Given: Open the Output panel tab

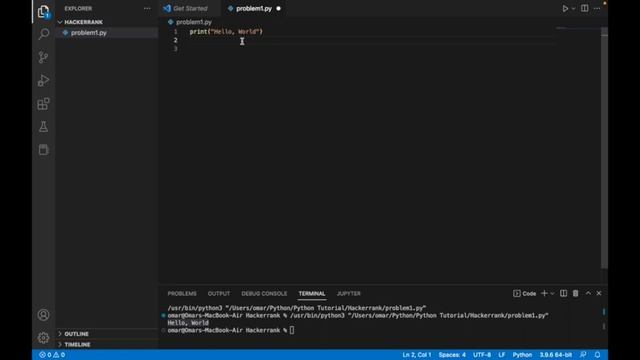Looking at the screenshot, I should pyautogui.click(x=219, y=293).
